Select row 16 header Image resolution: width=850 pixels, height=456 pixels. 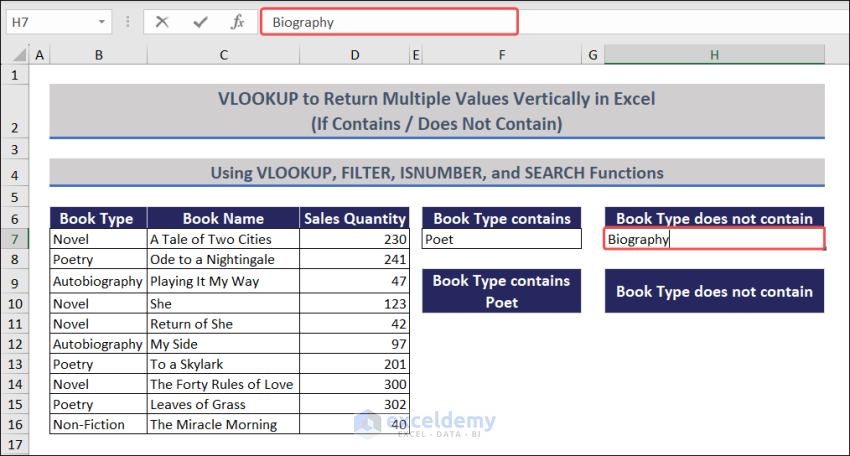15,425
